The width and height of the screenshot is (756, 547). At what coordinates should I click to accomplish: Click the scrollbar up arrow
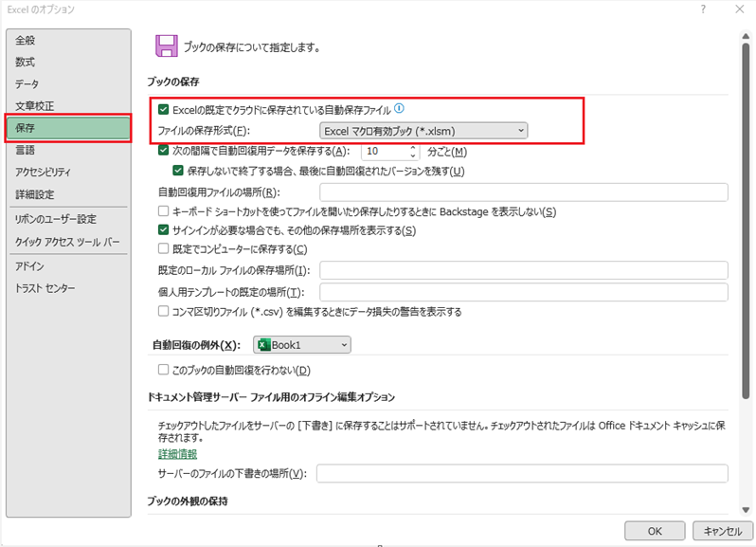tap(746, 36)
